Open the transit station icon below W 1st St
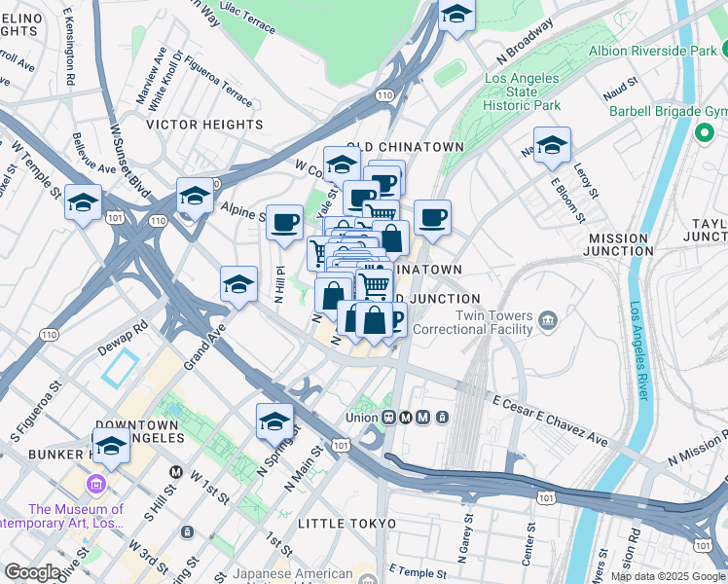The height and width of the screenshot is (584, 728). (x=187, y=532)
